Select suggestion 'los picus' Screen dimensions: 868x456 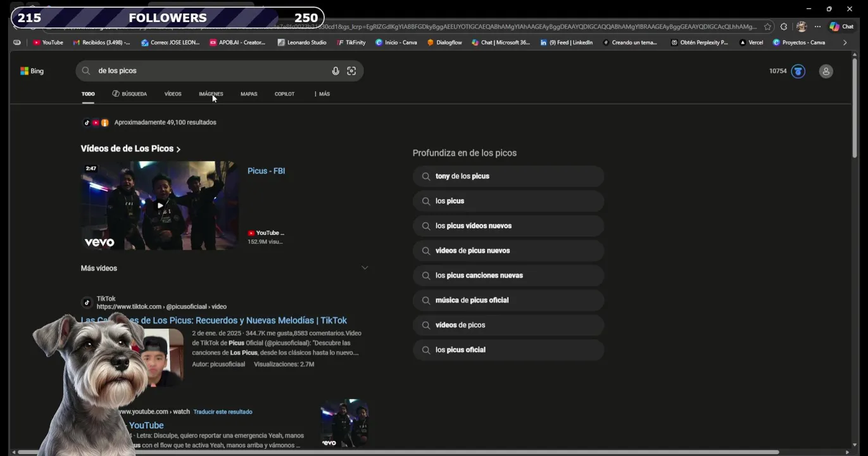pos(508,201)
